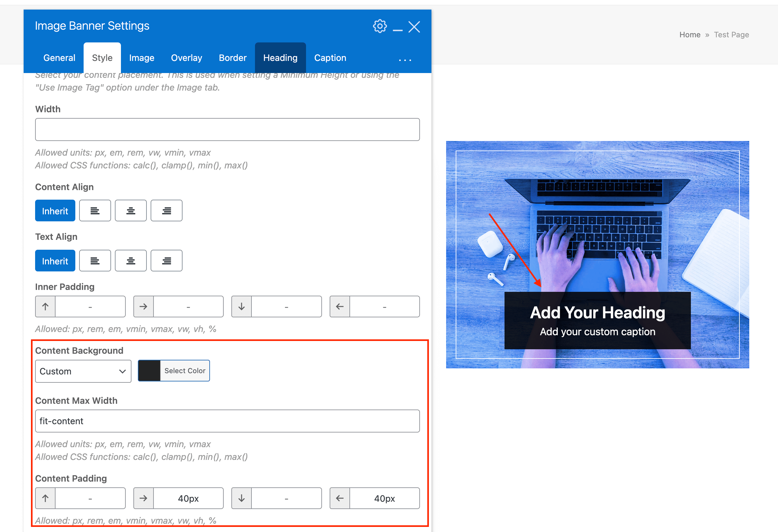Click the Content Padding top arrow icon
Screen dimensions: 778x532
pyautogui.click(x=45, y=499)
